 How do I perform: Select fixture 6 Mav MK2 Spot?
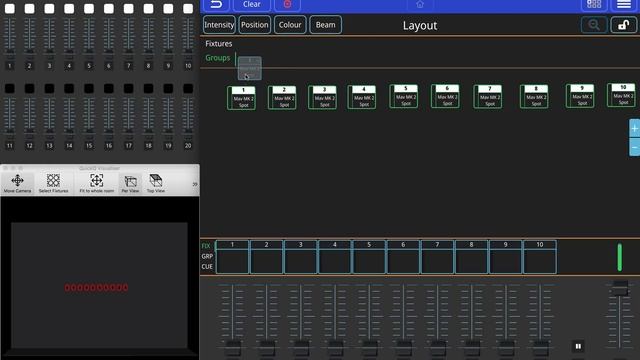point(445,96)
